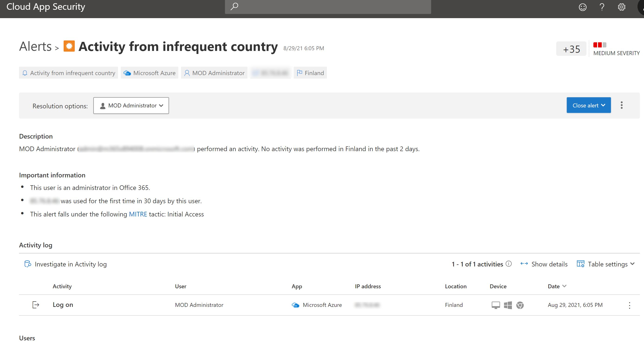
Task: Follow the MITRE link
Action: coord(138,214)
